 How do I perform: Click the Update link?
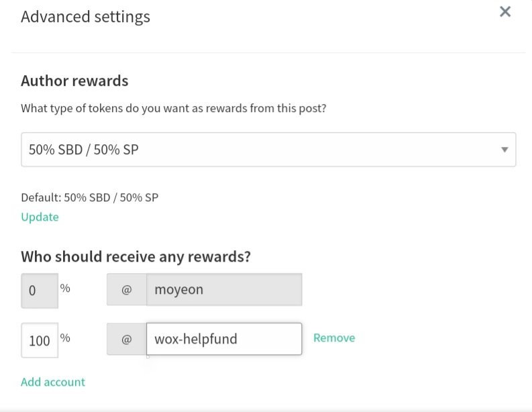(x=40, y=217)
